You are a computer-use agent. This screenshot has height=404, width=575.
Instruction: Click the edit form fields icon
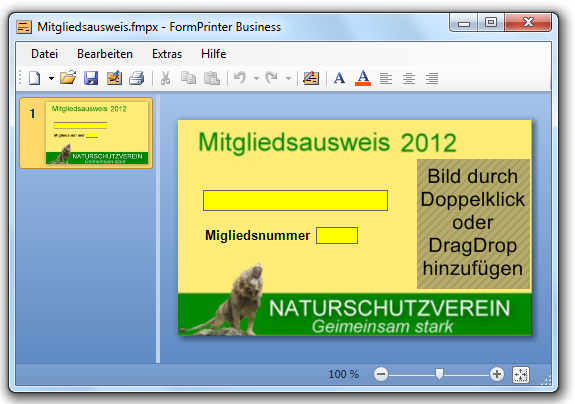(x=311, y=78)
